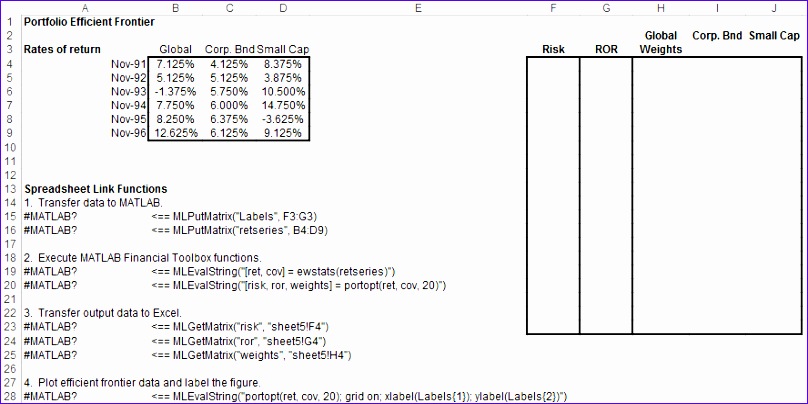
Task: Click the MLPutMatrix("retseries", B4:D9) text
Action: point(250,230)
